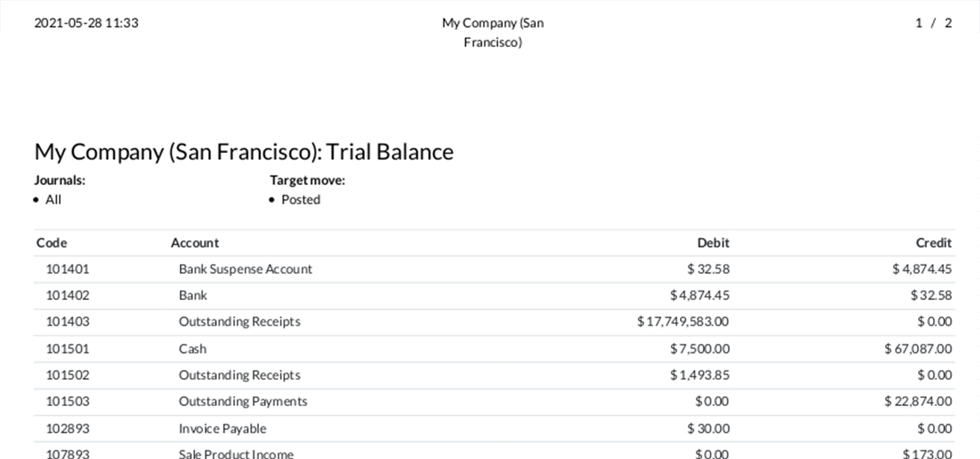Select the Sale Product Income account

pyautogui.click(x=236, y=453)
